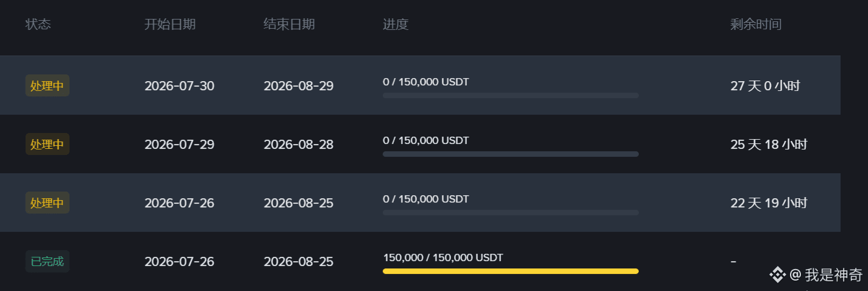Click the 我是神奇 watermark username
The image size is (868, 291).
(x=833, y=275)
